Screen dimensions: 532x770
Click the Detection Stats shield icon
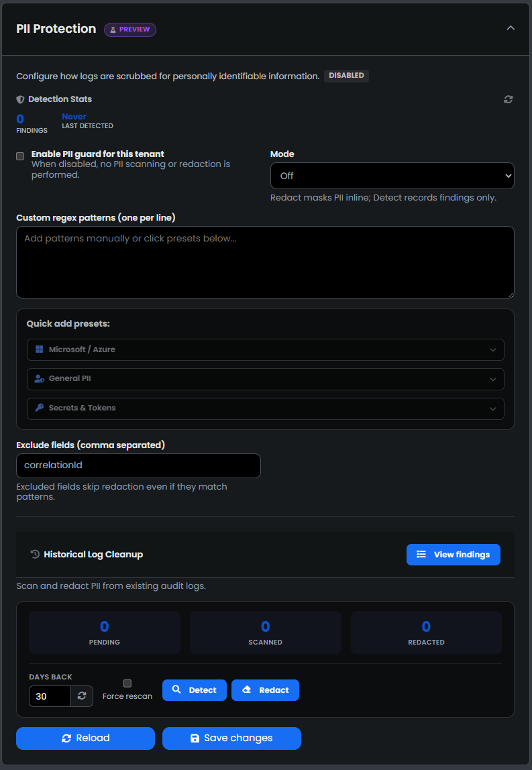click(x=20, y=99)
